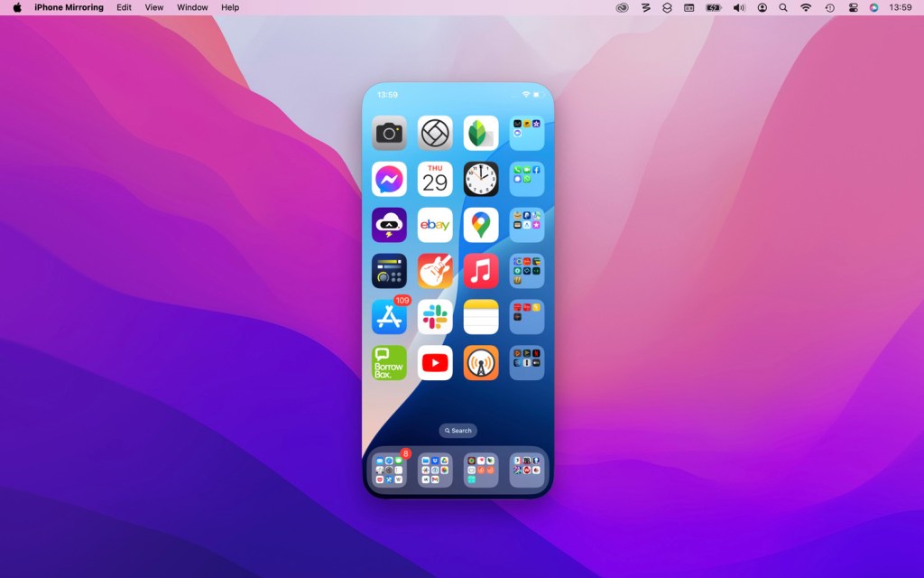The height and width of the screenshot is (578, 924).
Task: Open the View menu
Action: pos(153,7)
